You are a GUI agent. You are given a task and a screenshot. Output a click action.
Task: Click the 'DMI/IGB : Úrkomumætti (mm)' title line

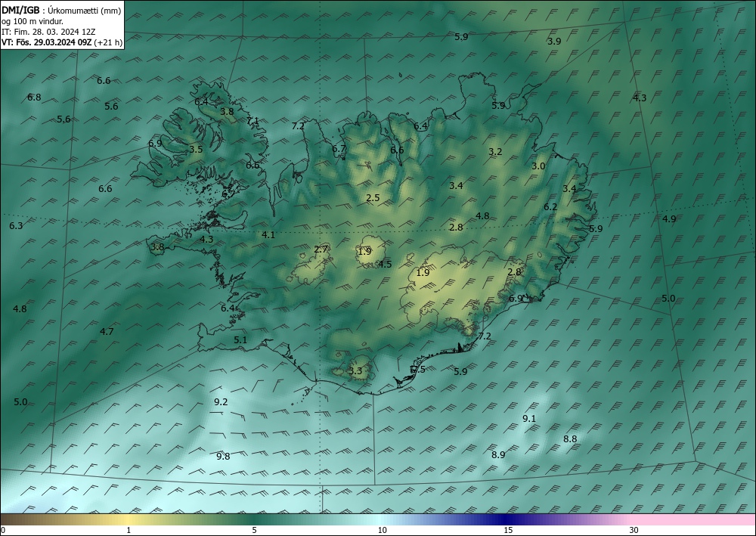pos(61,11)
